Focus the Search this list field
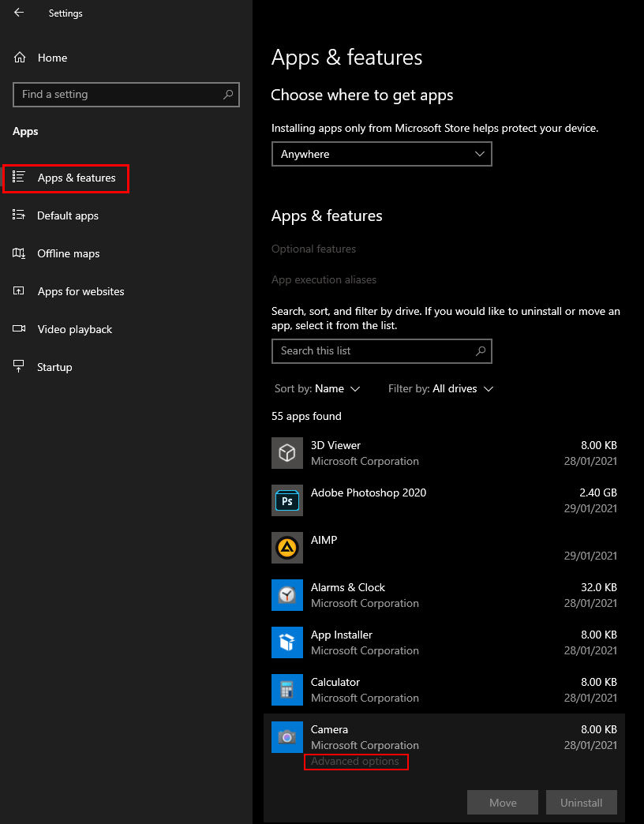644x824 pixels. 382,351
